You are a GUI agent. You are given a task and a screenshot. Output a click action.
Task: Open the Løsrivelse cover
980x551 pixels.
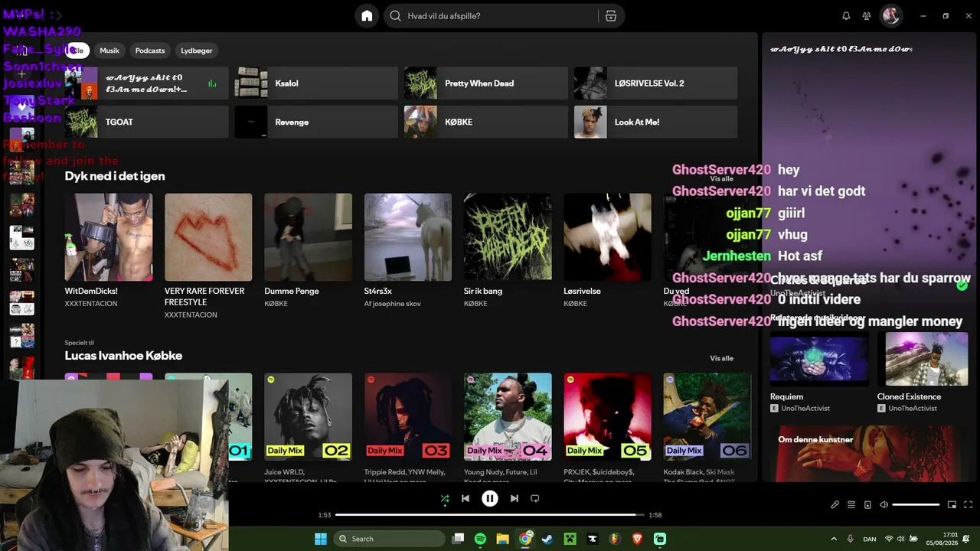coord(607,237)
